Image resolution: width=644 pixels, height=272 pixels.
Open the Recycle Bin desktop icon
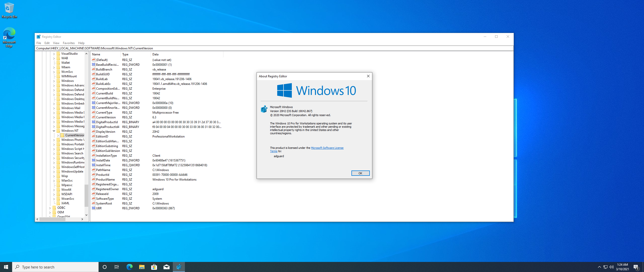click(x=9, y=10)
